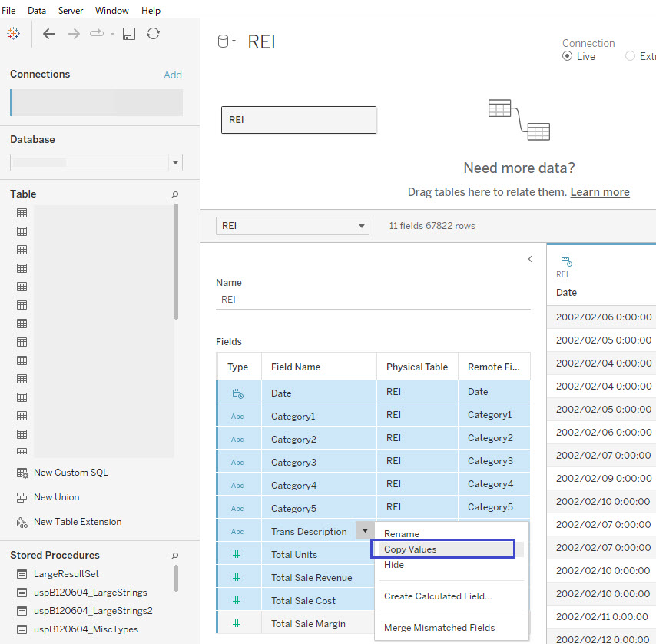This screenshot has height=644, width=656.
Task: Select the Category2 field name
Action: point(293,440)
